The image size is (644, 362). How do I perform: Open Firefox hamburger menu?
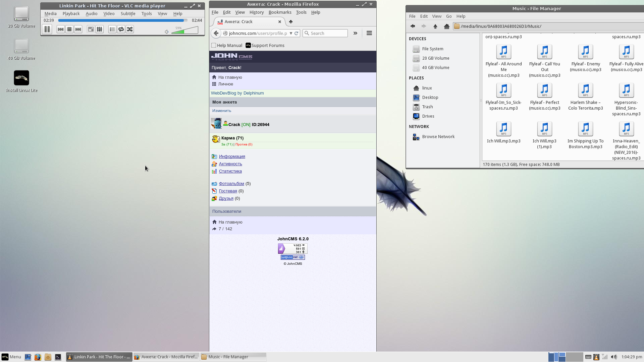tap(369, 33)
